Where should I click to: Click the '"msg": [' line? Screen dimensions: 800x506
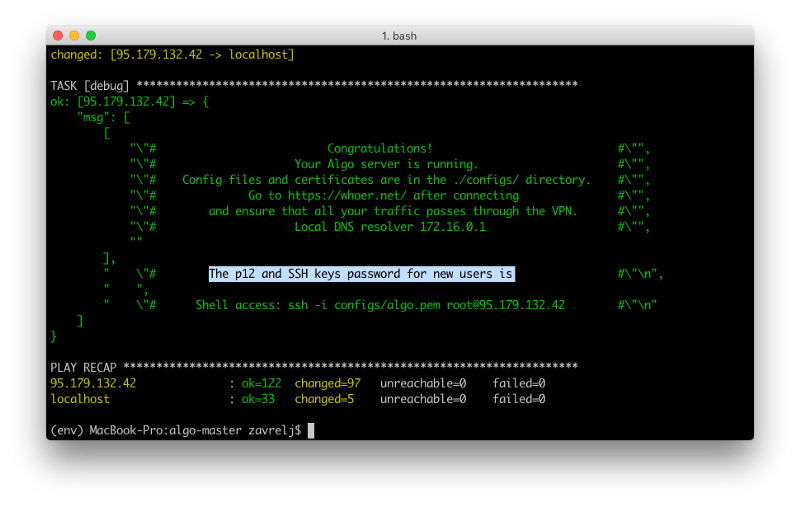point(104,117)
